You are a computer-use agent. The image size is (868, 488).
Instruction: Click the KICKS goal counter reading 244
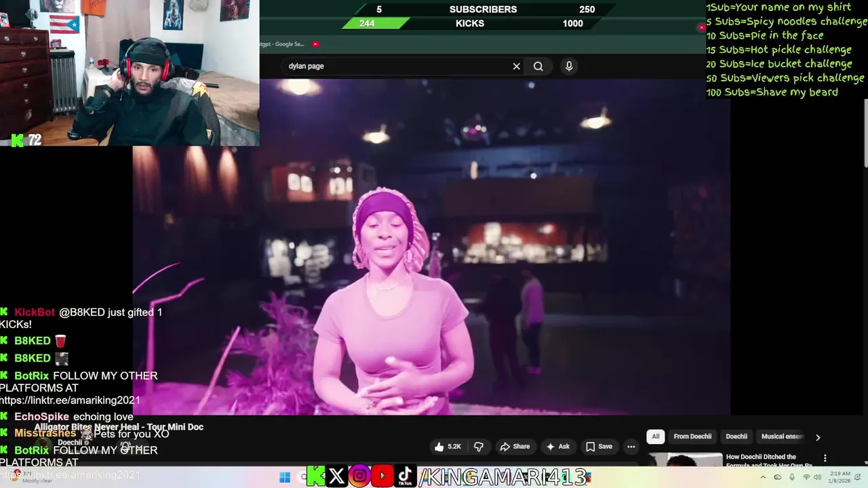(368, 24)
